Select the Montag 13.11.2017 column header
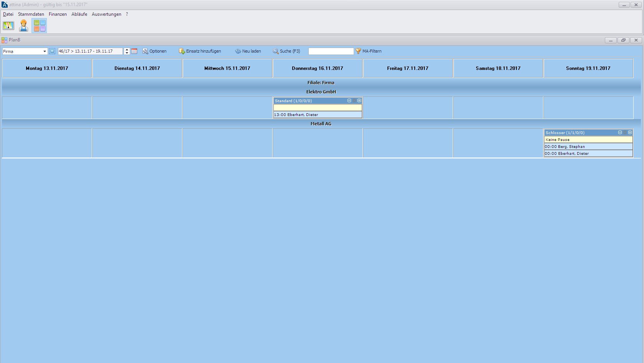This screenshot has height=363, width=644. (47, 68)
